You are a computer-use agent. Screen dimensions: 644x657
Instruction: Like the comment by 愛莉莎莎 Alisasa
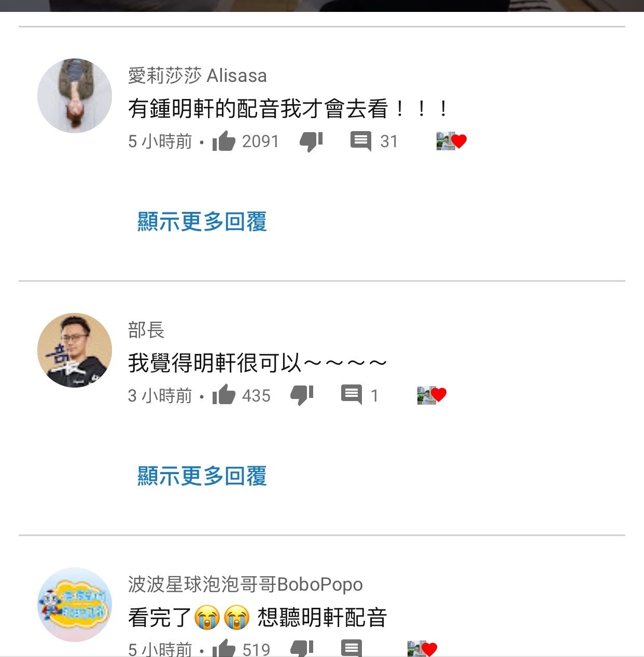[224, 141]
